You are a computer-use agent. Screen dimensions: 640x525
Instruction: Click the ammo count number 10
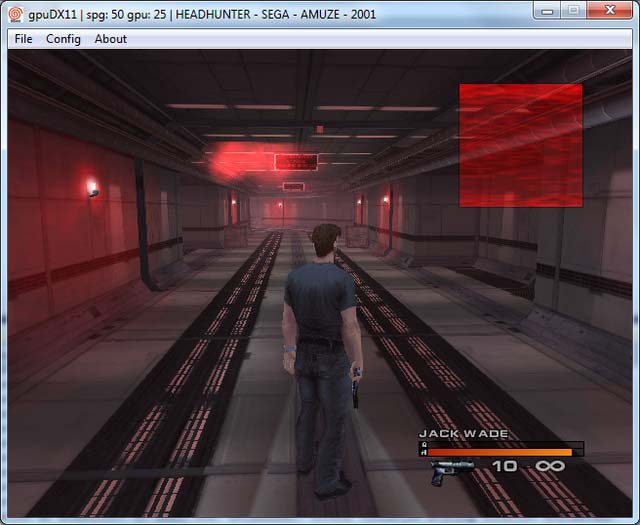pyautogui.click(x=504, y=467)
